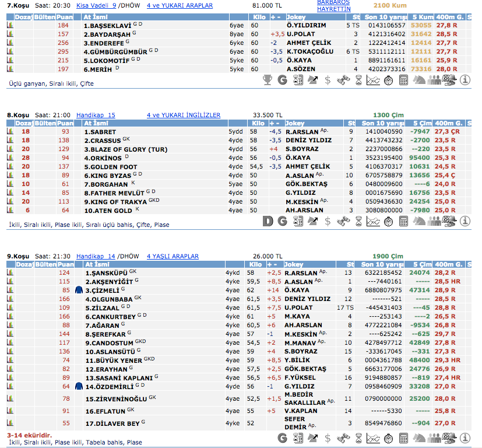Screen dimensions: 482x448
Task: Click the trophy icon under race 7
Action: [268, 80]
